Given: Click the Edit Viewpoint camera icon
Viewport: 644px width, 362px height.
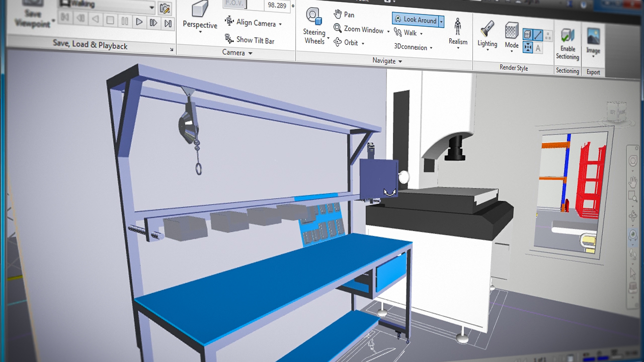Looking at the screenshot, I should [164, 8].
